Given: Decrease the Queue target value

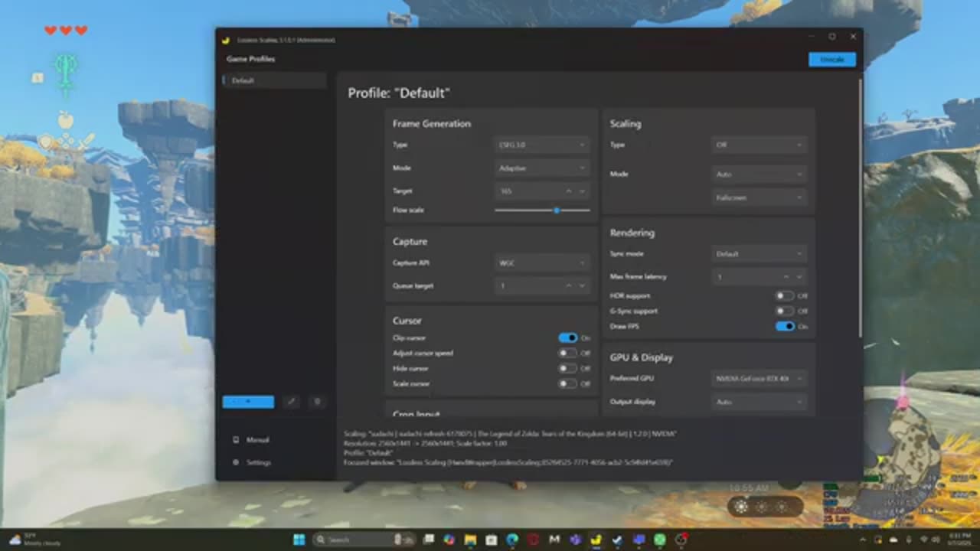Looking at the screenshot, I should [x=582, y=285].
